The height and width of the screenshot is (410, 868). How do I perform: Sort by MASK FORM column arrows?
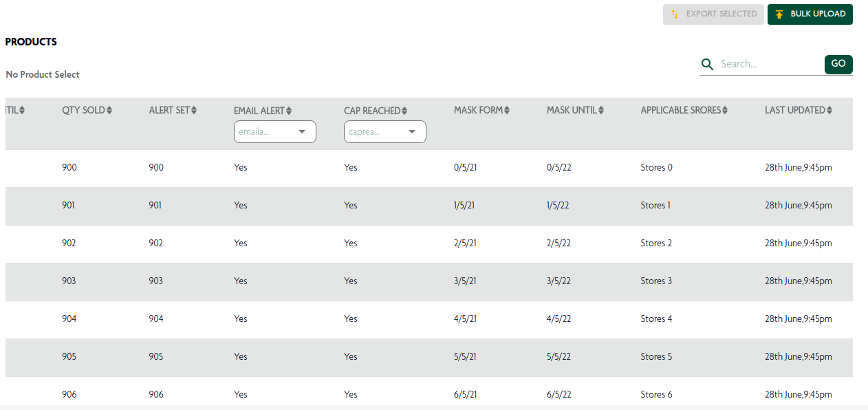(508, 110)
